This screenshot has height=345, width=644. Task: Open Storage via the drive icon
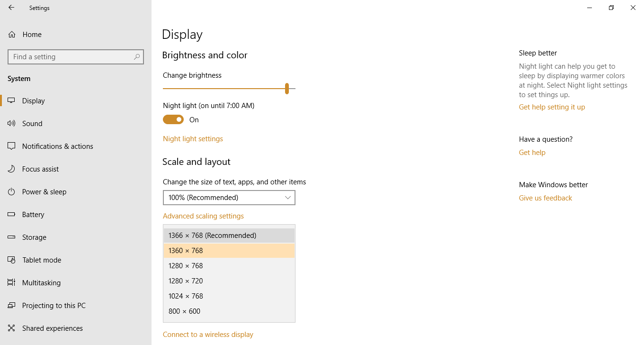click(x=11, y=237)
